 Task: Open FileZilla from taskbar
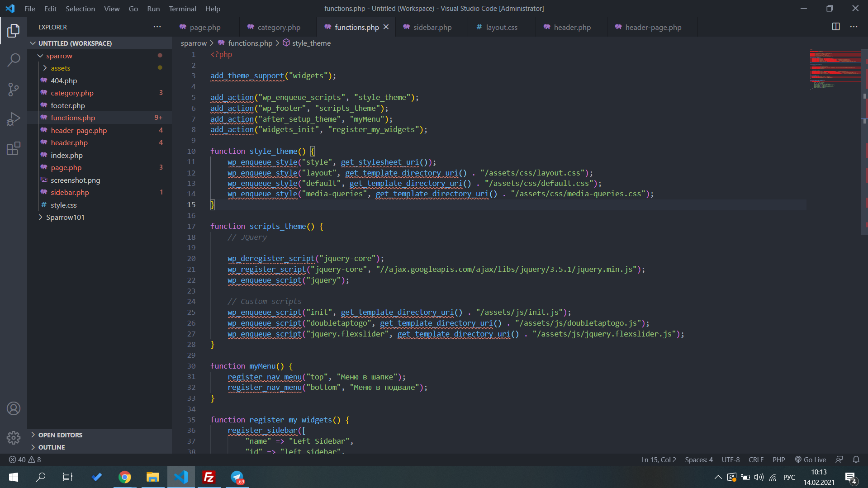click(x=209, y=477)
